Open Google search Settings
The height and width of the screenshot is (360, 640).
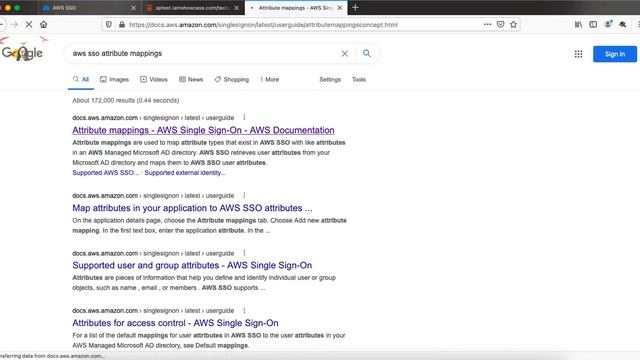(x=330, y=80)
